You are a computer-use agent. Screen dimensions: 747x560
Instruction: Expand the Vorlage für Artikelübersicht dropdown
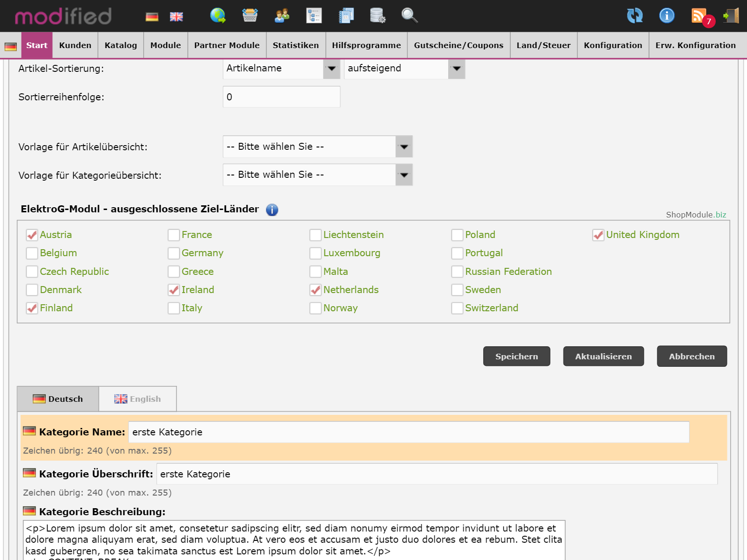pyautogui.click(x=317, y=147)
